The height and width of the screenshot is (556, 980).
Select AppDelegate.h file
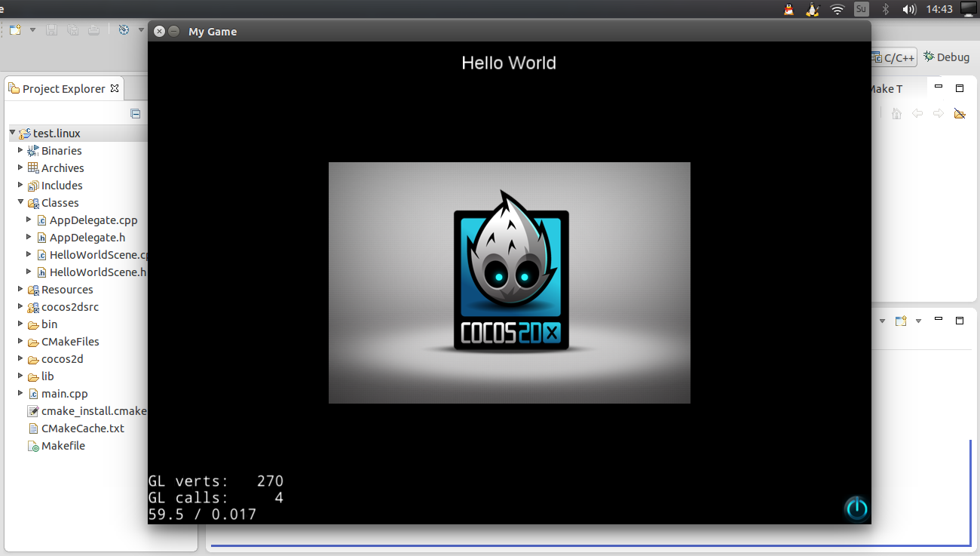tap(87, 238)
